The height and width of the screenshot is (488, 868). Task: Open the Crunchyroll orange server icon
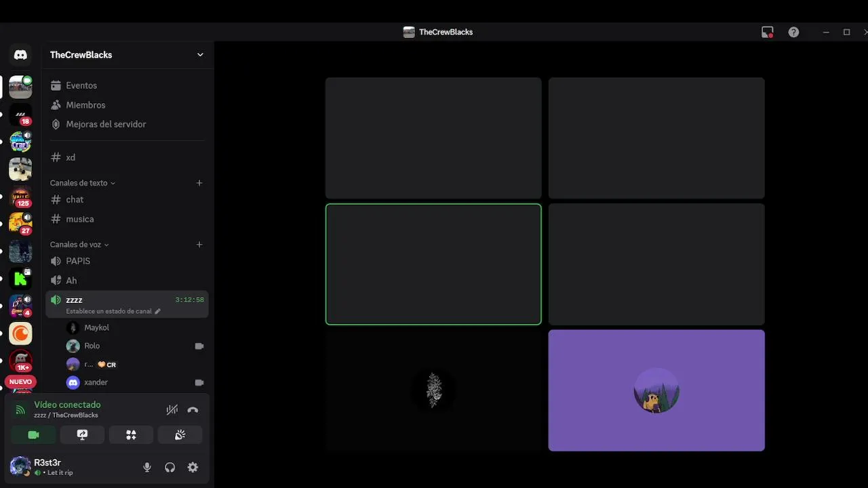pos(20,333)
